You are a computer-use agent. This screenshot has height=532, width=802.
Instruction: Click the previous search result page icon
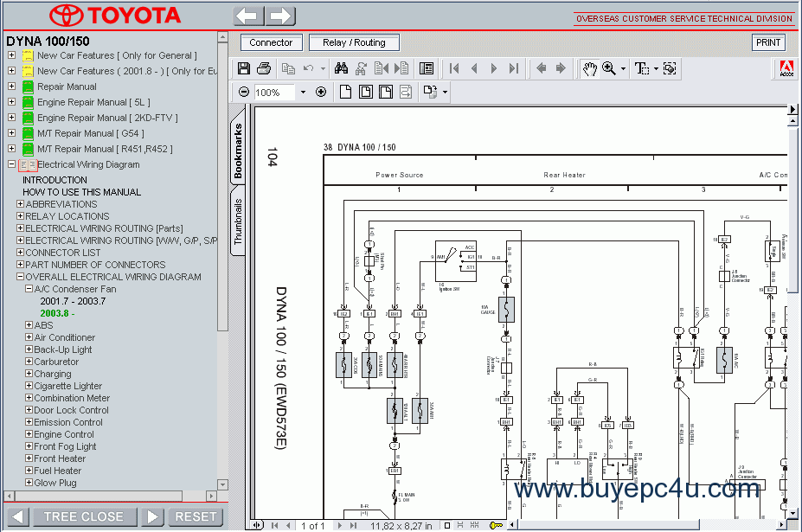382,68
